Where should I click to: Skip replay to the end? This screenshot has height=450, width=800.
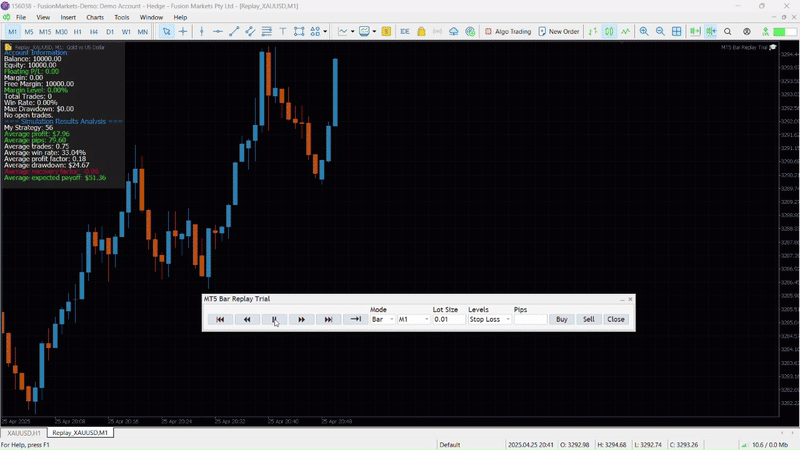(329, 319)
